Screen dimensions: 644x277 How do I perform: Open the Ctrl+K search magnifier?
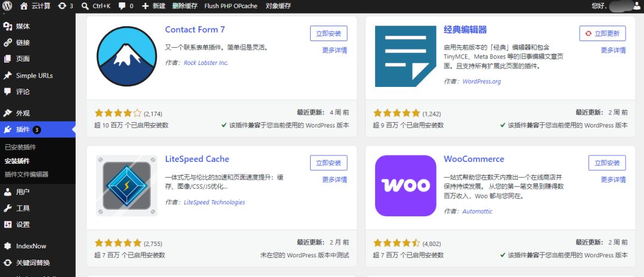point(85,6)
